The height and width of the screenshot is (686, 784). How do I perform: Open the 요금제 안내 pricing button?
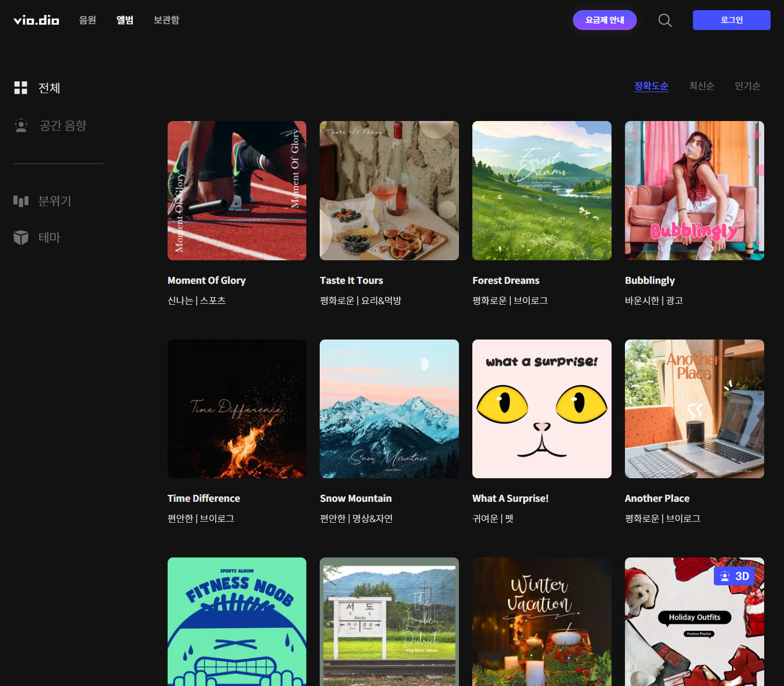(x=605, y=20)
